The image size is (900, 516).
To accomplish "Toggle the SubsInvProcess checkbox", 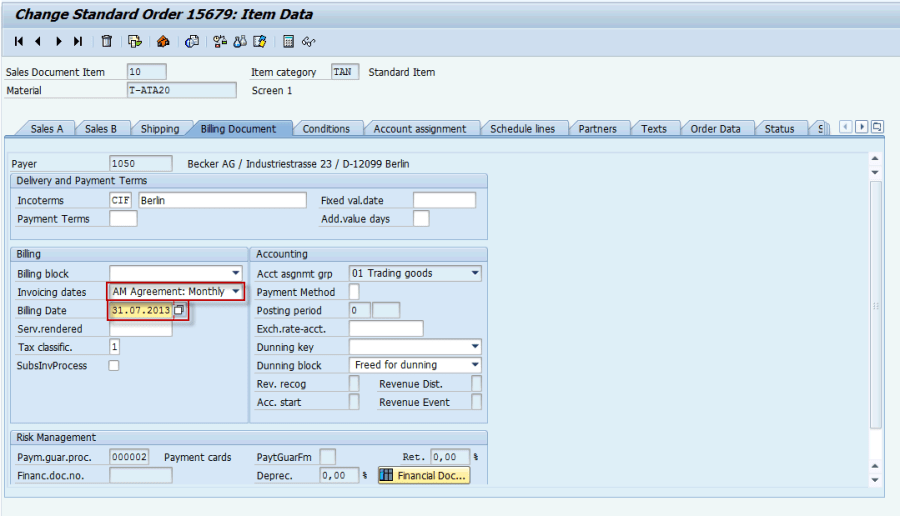I will click(x=114, y=366).
